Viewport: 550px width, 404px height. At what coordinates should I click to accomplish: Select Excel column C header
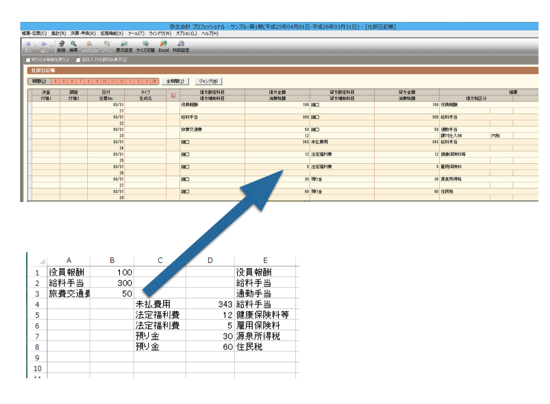[160, 260]
